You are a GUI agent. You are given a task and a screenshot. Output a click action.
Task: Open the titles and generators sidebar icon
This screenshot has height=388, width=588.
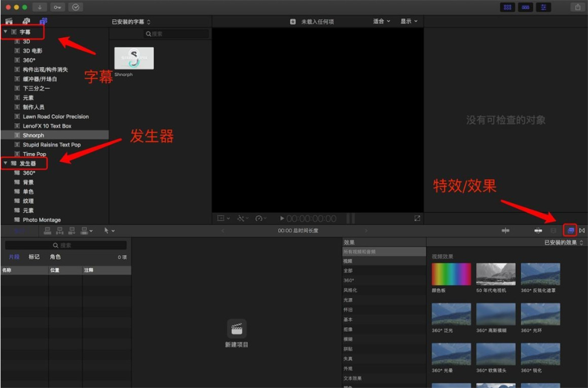(43, 21)
